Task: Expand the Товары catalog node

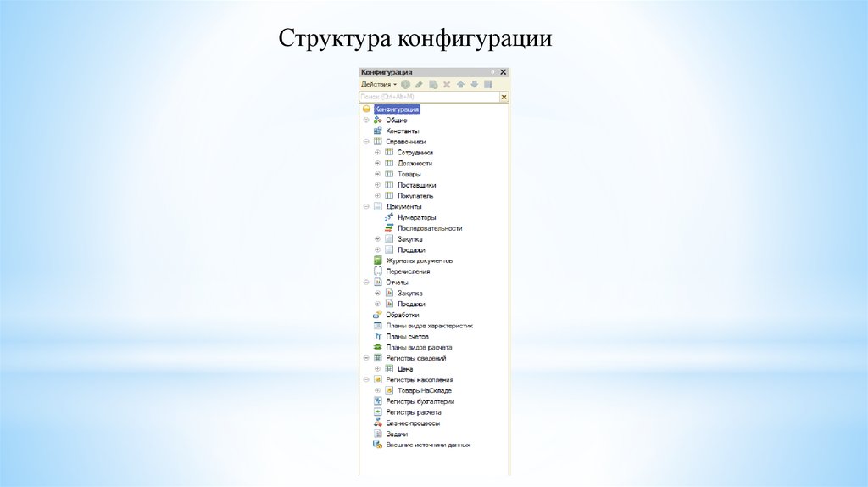Action: pyautogui.click(x=377, y=174)
